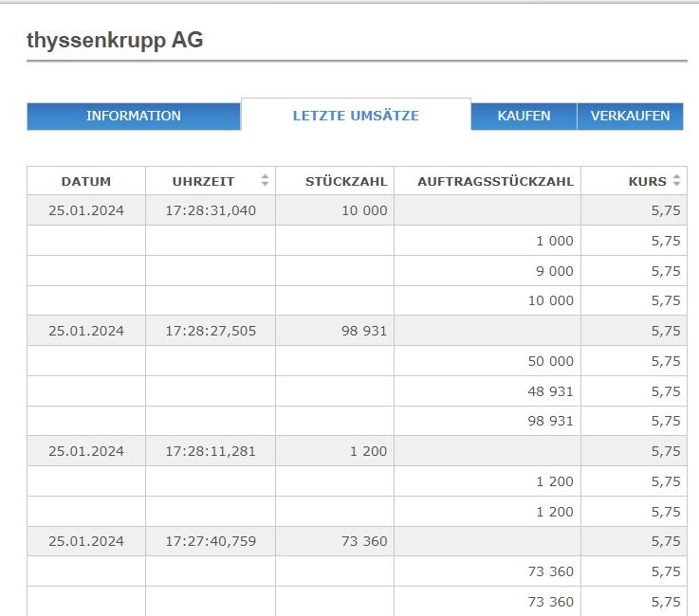Select time cell 17:27:40,759
Image resolution: width=699 pixels, height=616 pixels.
pos(211,541)
